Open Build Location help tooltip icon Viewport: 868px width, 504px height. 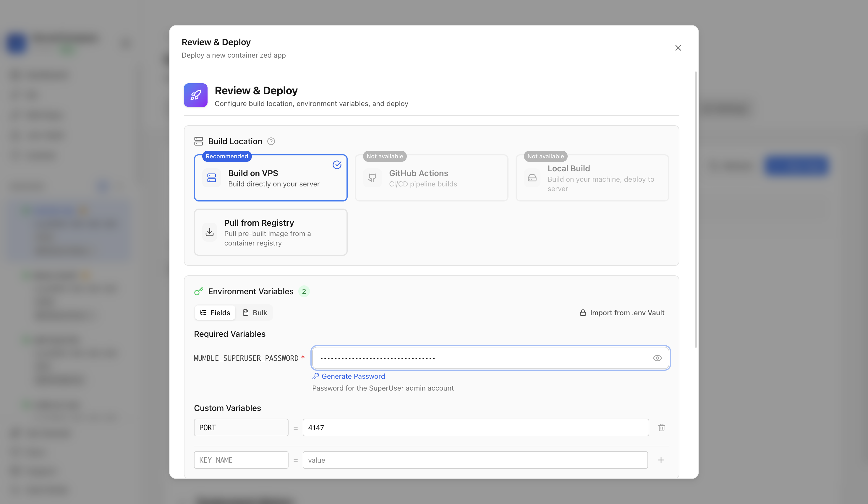click(271, 141)
